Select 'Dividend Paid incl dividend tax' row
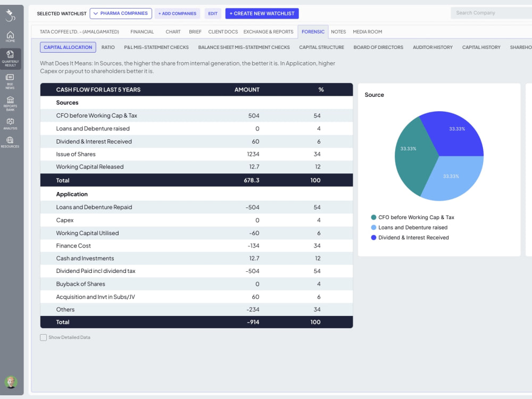Image resolution: width=532 pixels, height=399 pixels. [x=196, y=271]
